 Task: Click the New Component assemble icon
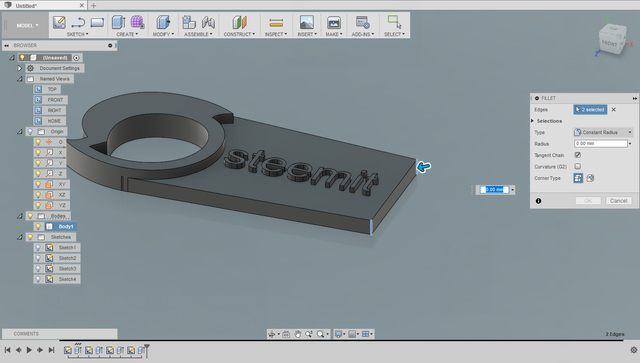tap(189, 22)
